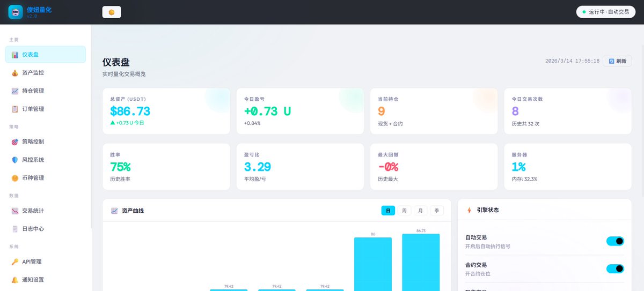Viewport: 644px width, 291px height.
Task: Click the 俊妞量化 app title
Action: (x=39, y=9)
